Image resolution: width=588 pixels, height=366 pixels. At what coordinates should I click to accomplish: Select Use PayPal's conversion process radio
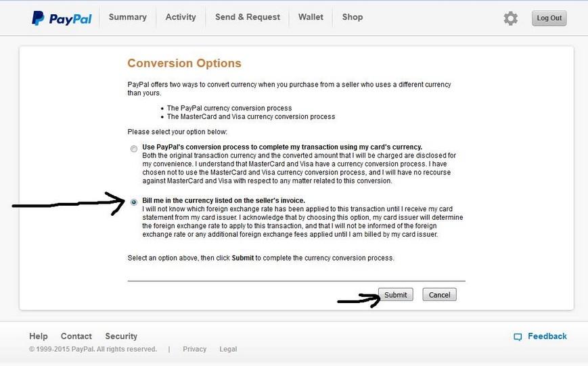tap(134, 149)
